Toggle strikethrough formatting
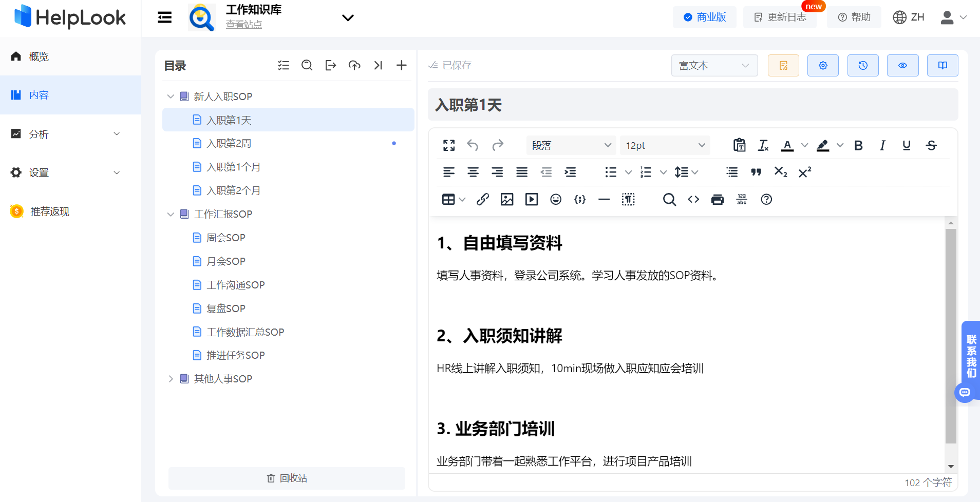The width and height of the screenshot is (980, 502). coord(931,145)
